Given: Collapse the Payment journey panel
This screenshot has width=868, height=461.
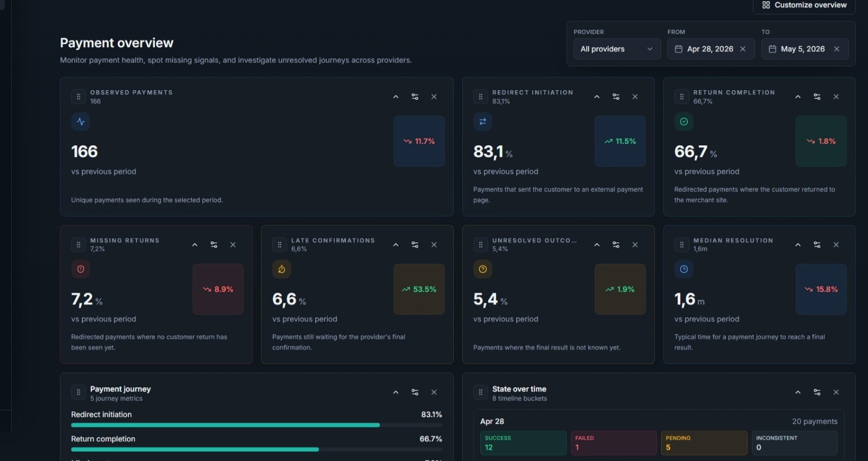Looking at the screenshot, I should pyautogui.click(x=396, y=392).
